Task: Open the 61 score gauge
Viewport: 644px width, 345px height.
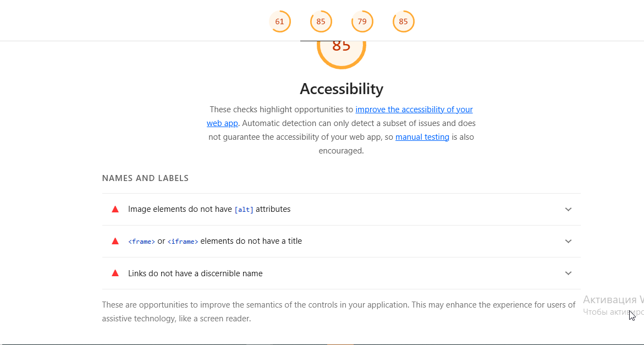Action: 279,22
